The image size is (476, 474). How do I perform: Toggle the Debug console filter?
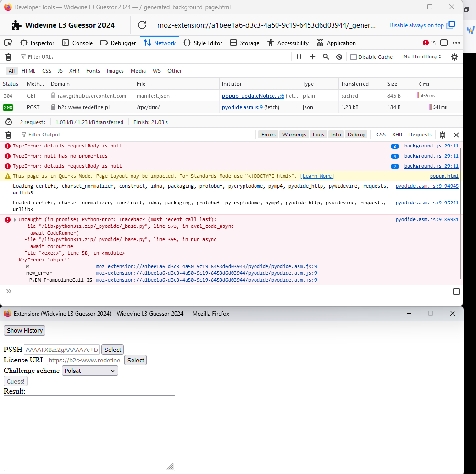click(356, 135)
